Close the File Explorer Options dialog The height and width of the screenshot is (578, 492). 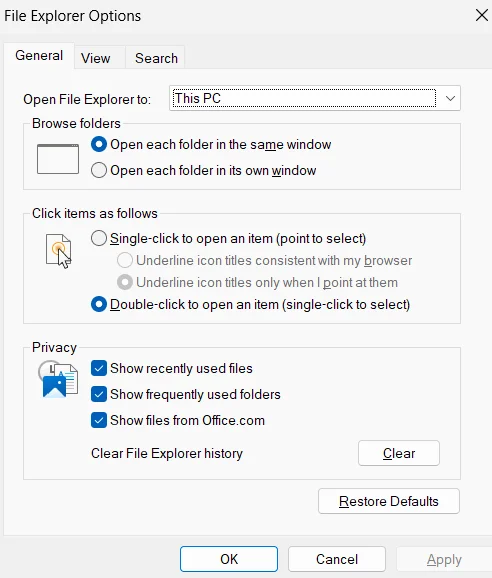click(x=482, y=15)
